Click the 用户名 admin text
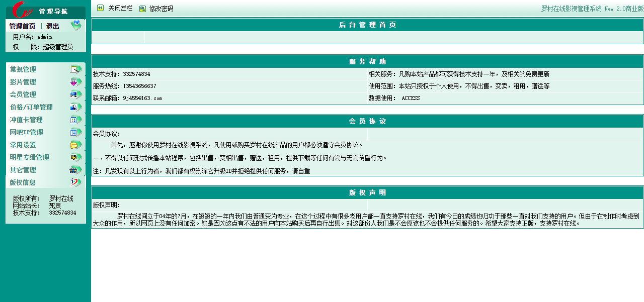Screen dimensions: 644x302 33,37
